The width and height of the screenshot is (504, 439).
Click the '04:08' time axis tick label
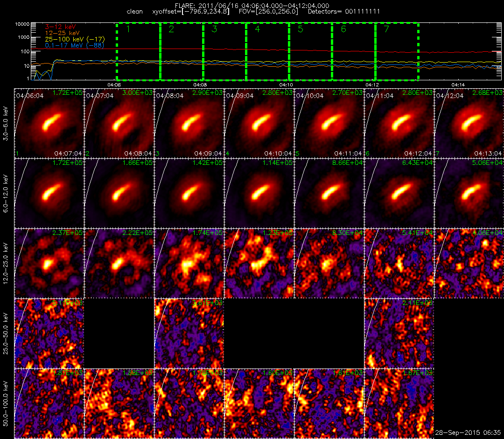point(200,85)
